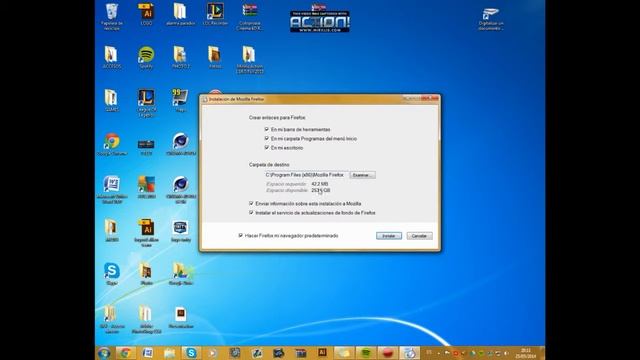This screenshot has width=640, height=360.
Task: Click the Cancelar button
Action: 419,236
